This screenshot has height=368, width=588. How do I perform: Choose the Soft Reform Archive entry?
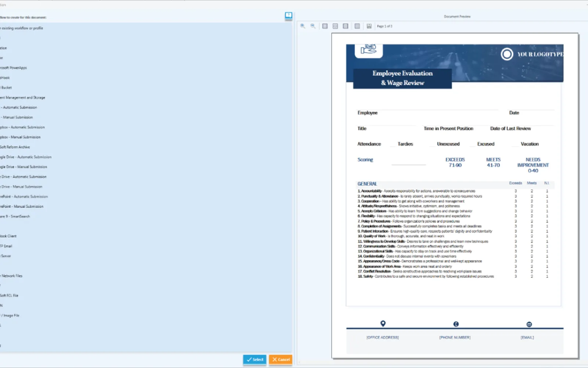pos(15,147)
